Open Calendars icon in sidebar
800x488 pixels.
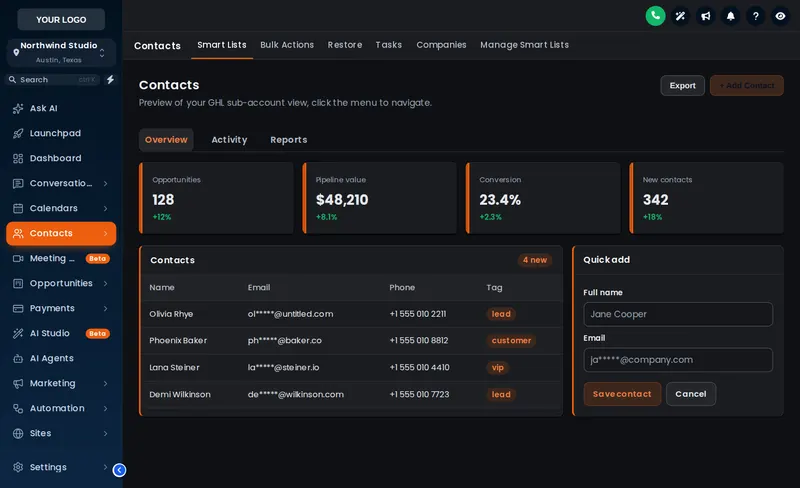click(18, 208)
